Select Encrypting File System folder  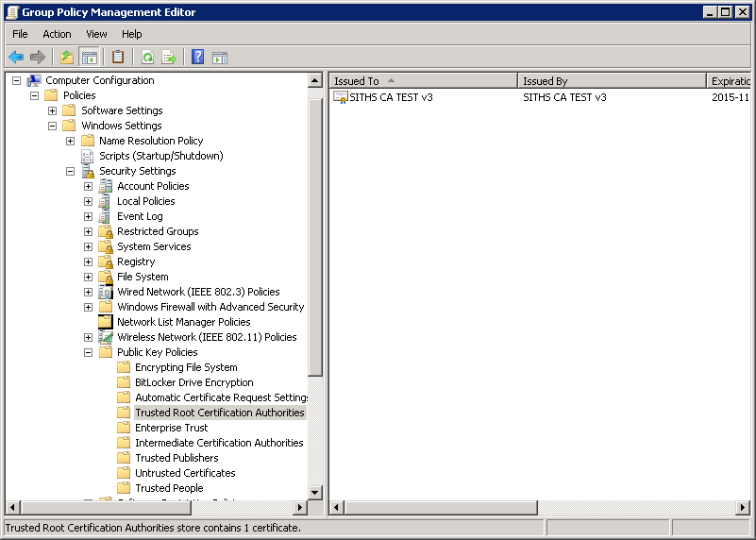pos(186,367)
